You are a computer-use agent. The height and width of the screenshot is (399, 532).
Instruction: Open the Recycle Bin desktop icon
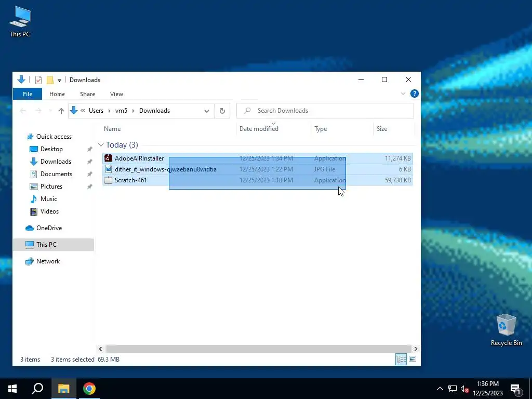click(506, 330)
